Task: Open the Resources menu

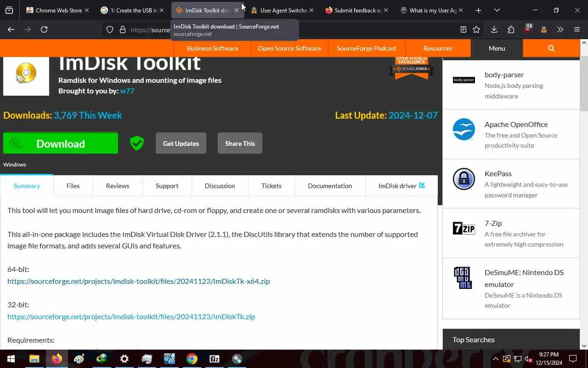Action: click(x=438, y=48)
